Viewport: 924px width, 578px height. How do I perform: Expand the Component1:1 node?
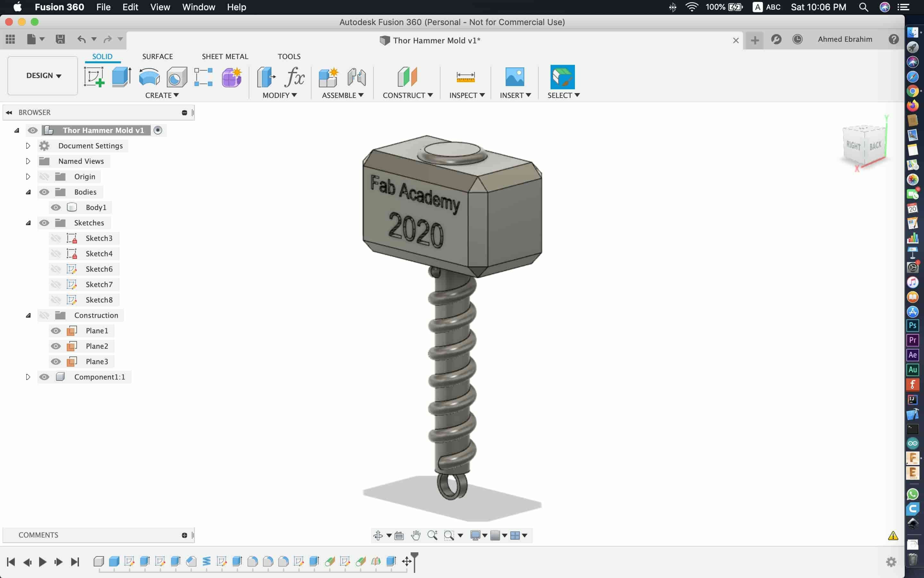[28, 377]
